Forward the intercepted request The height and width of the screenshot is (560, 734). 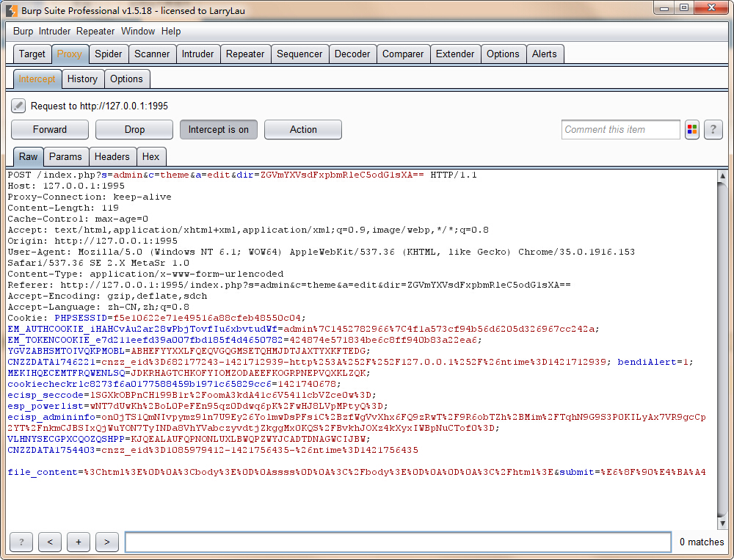[50, 130]
